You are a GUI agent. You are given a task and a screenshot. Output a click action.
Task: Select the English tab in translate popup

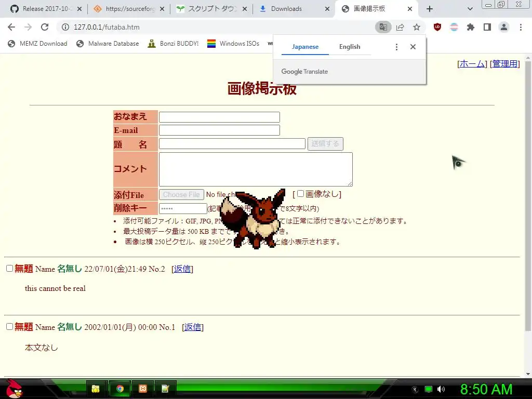[350, 47]
